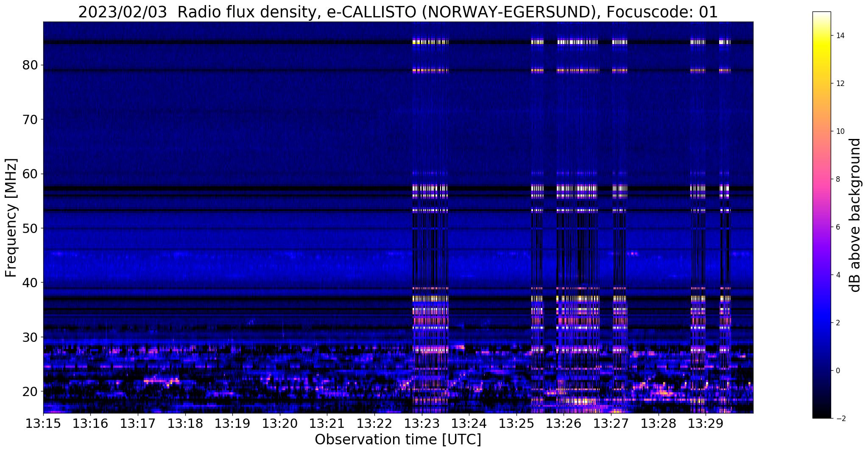Click the colorbar tick label 4
Screen dimensions: 868x452
tap(838, 275)
